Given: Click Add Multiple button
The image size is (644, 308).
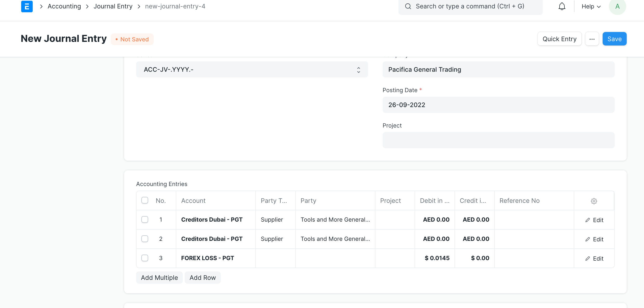Looking at the screenshot, I should click(x=159, y=277).
